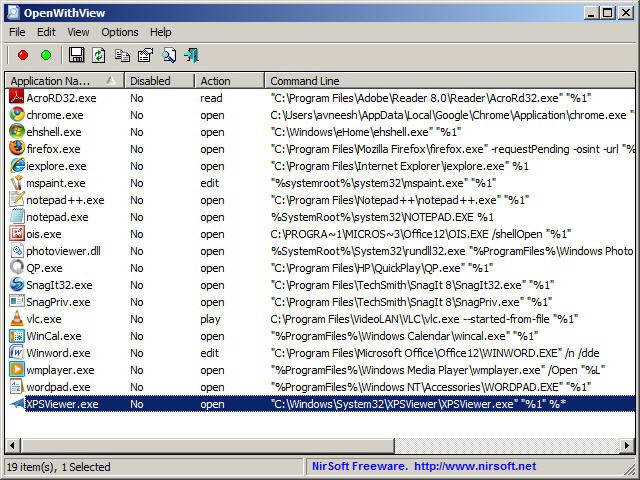
Task: Click the horizontal scrollbar right arrow
Action: pyautogui.click(x=627, y=445)
